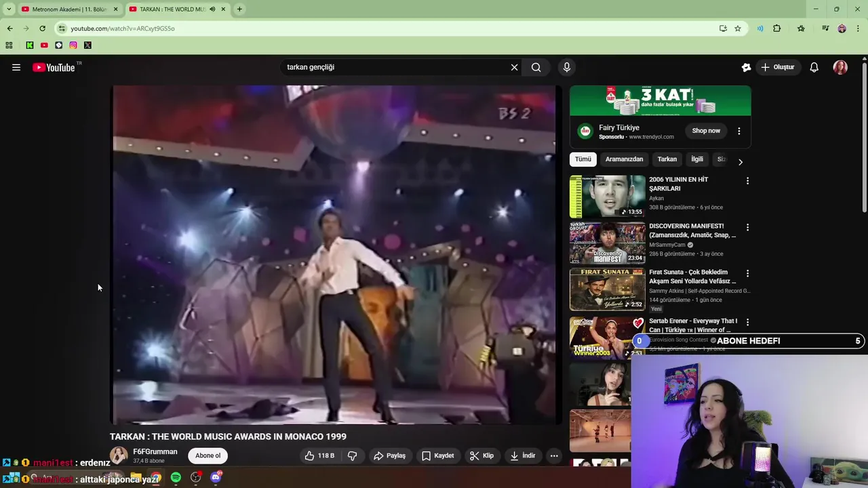Open the Chrome extensions puzzle icon
Image resolution: width=868 pixels, height=488 pixels.
[x=777, y=28]
